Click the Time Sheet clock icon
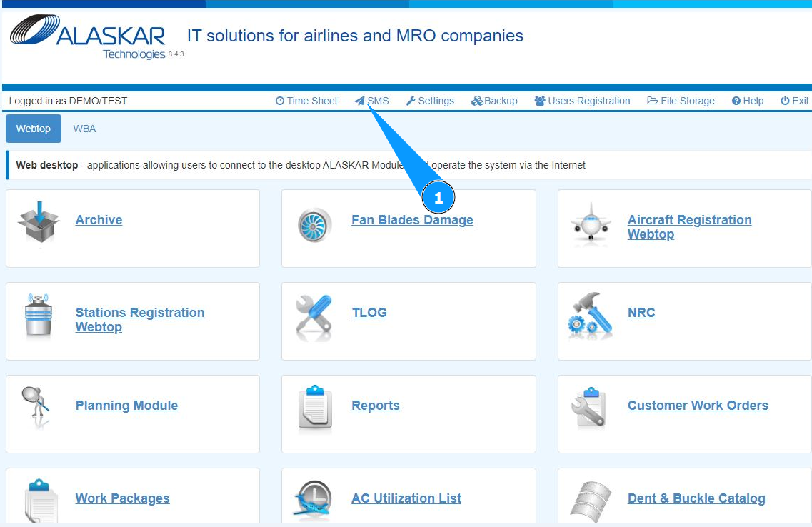The width and height of the screenshot is (812, 527). point(280,101)
